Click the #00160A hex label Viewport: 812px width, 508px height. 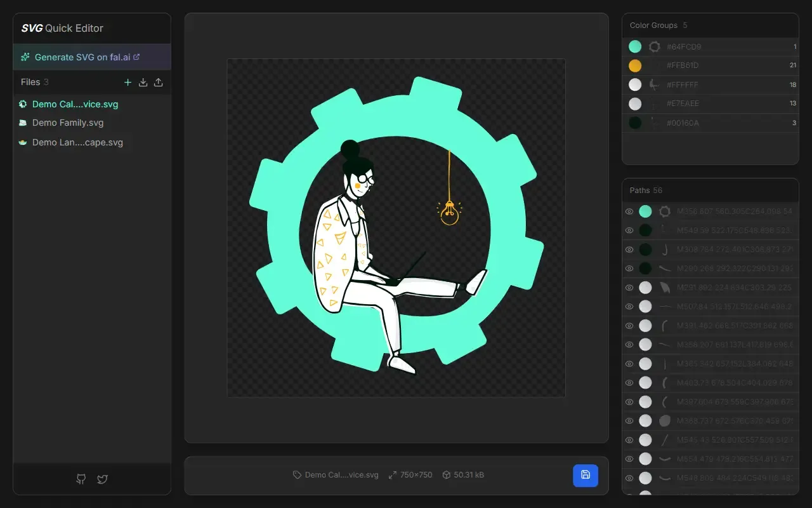pyautogui.click(x=683, y=123)
